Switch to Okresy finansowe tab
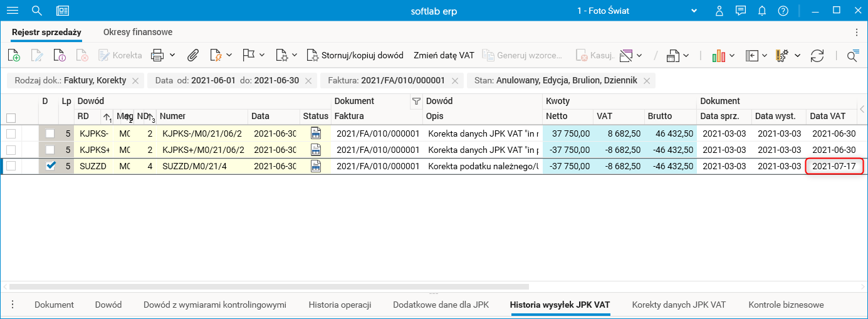Screen dimensions: 868x319 pyautogui.click(x=138, y=32)
